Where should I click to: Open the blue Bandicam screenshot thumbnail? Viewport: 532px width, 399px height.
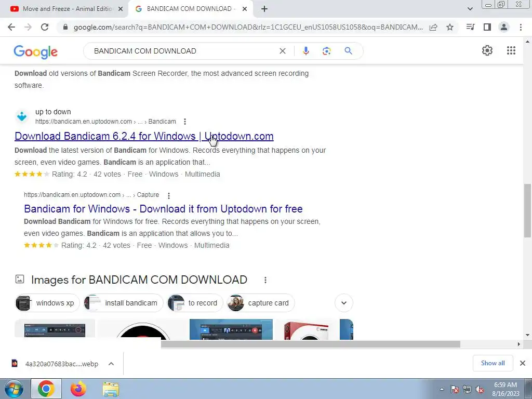click(231, 329)
